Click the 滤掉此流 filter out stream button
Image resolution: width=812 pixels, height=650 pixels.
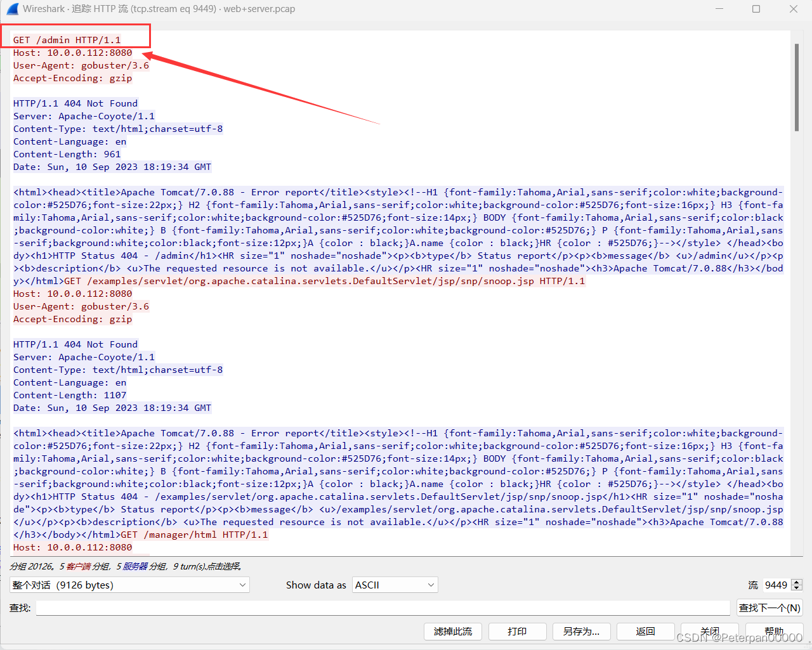(x=452, y=632)
